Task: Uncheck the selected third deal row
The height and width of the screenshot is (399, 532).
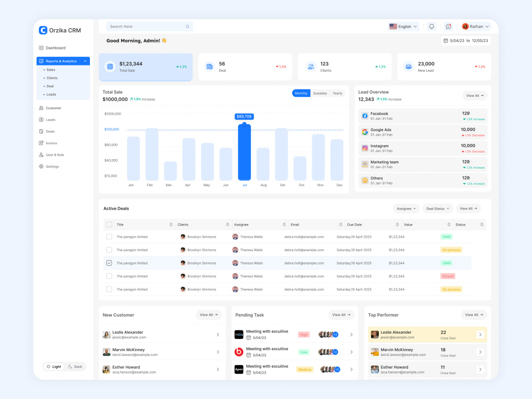Action: 109,263
